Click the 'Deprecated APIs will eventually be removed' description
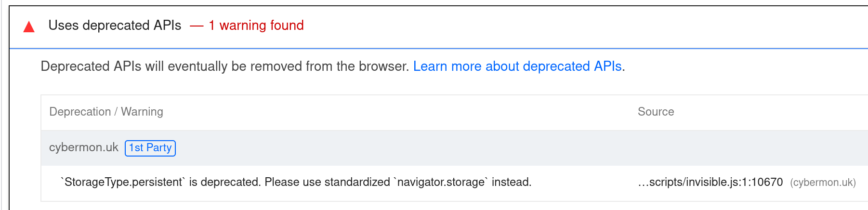This screenshot has height=210, width=868. pyautogui.click(x=224, y=66)
